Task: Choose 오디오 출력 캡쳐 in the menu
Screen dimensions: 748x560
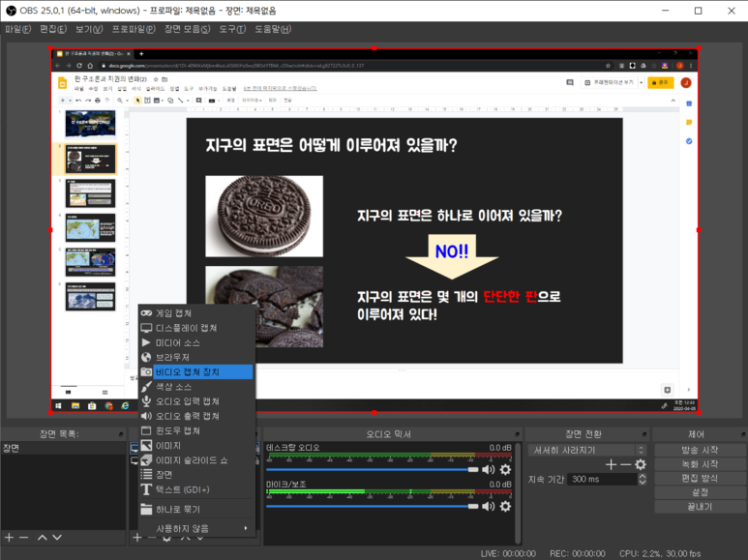Action: [196, 416]
